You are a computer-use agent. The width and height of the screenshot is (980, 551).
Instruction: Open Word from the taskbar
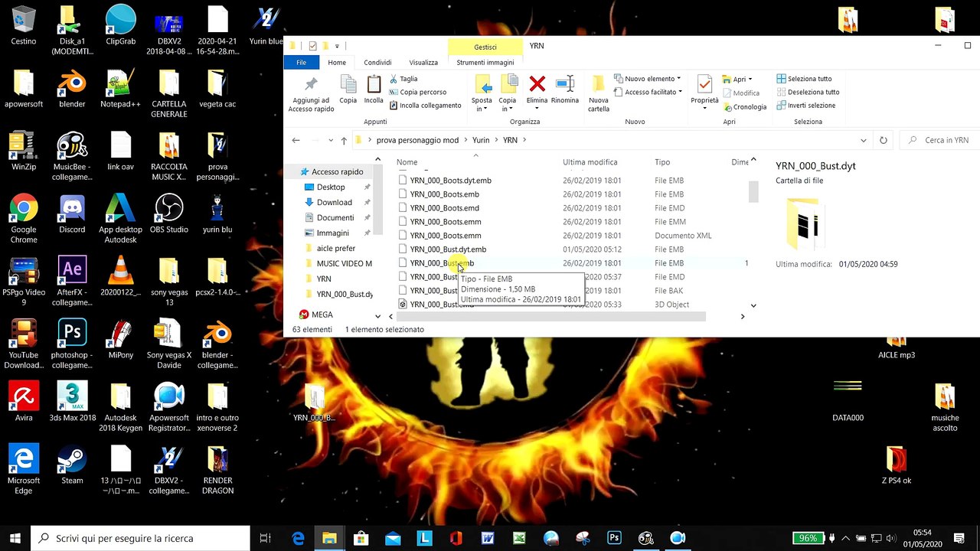(x=488, y=538)
